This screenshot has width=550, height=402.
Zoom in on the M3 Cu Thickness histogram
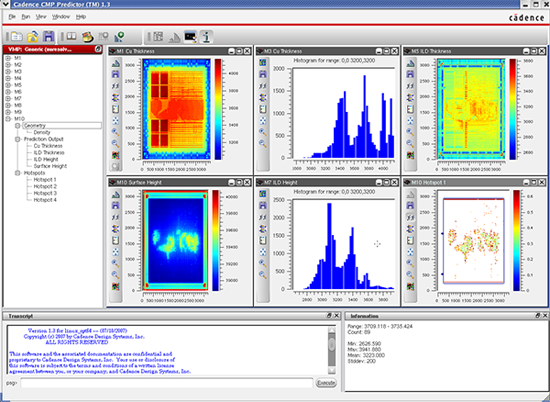pyautogui.click(x=263, y=132)
